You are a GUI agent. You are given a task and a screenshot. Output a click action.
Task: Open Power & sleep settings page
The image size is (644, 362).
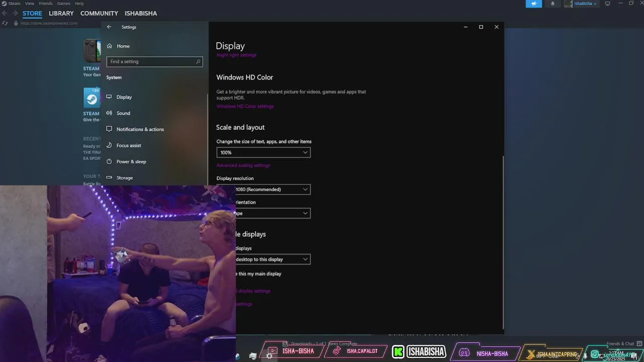(x=131, y=161)
